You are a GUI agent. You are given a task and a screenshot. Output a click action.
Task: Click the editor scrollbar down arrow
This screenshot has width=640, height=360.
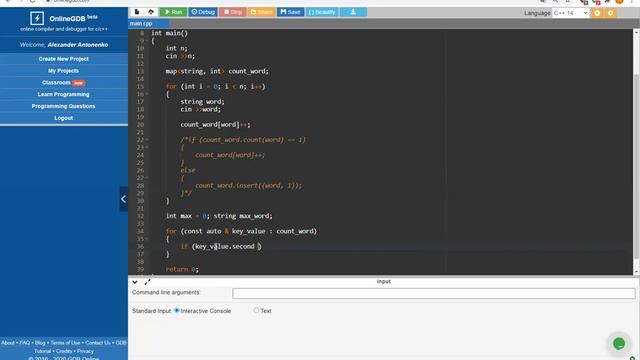click(x=636, y=271)
